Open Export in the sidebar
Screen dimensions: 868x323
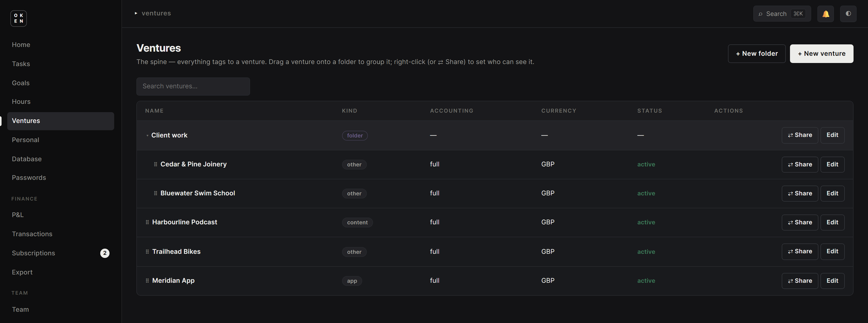click(x=61, y=272)
